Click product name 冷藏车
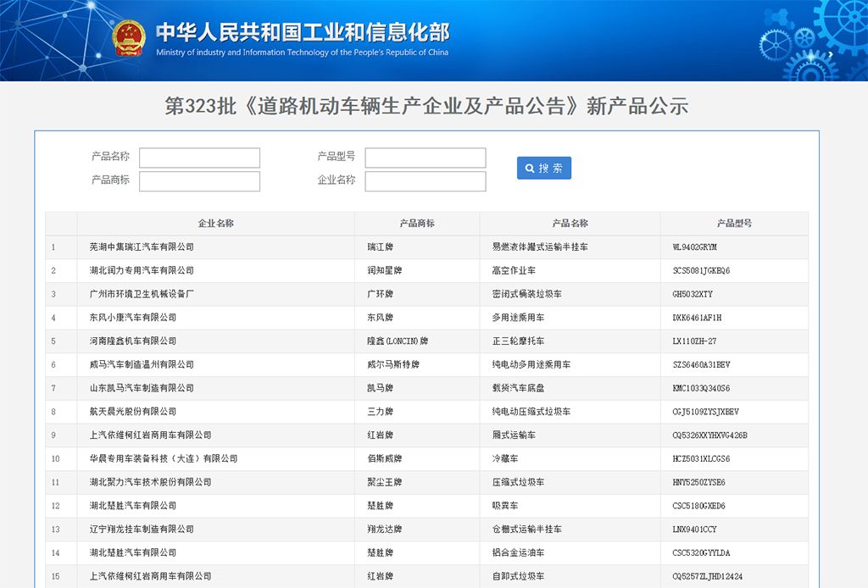Image resolution: width=868 pixels, height=588 pixels. point(505,458)
